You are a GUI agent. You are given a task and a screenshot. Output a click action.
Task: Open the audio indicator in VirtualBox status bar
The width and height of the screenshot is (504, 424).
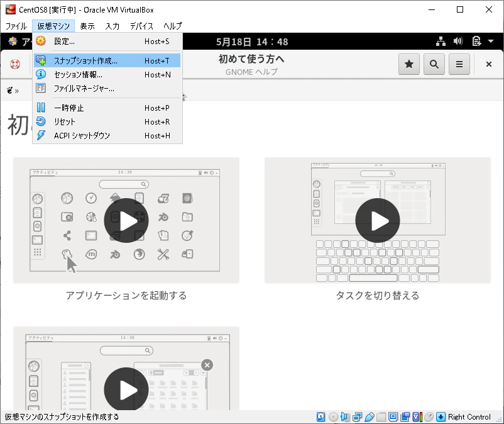coord(345,417)
